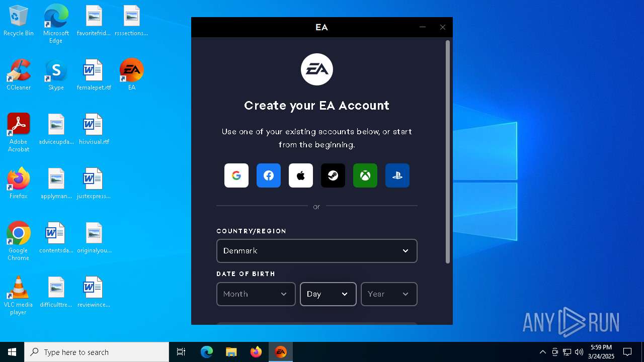Viewport: 644px width, 362px height.
Task: Select contentsda document on desktop
Action: [x=56, y=238]
